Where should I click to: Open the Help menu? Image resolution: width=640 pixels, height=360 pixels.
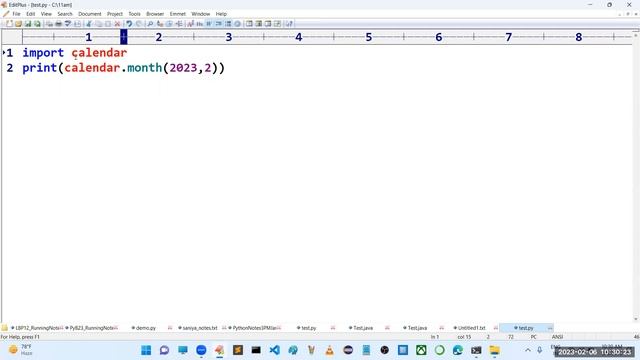pyautogui.click(x=221, y=14)
